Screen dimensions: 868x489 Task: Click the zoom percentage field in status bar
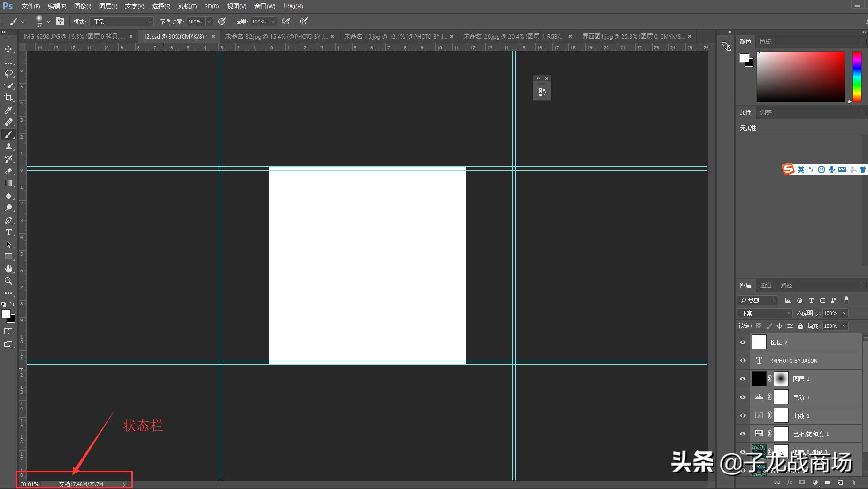pyautogui.click(x=30, y=484)
